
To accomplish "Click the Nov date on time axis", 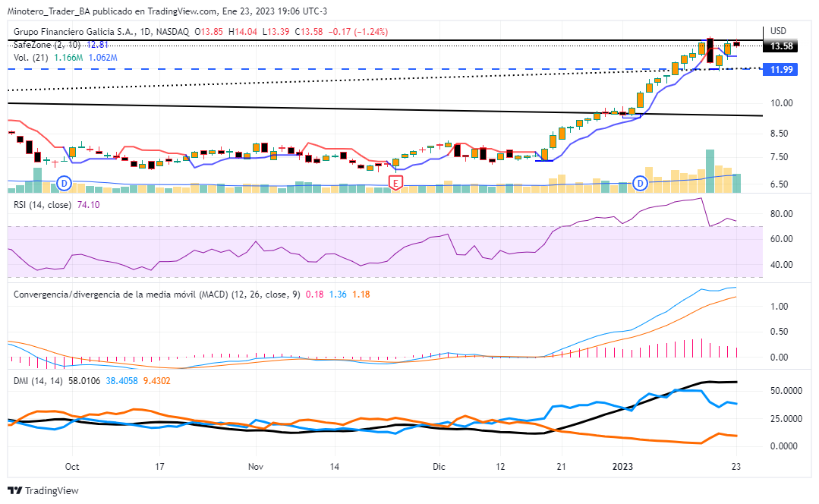I will point(255,466).
